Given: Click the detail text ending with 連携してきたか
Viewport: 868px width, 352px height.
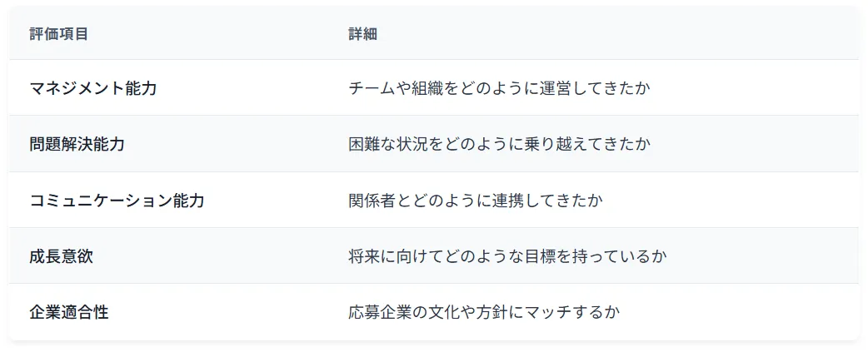Looking at the screenshot, I should [475, 201].
